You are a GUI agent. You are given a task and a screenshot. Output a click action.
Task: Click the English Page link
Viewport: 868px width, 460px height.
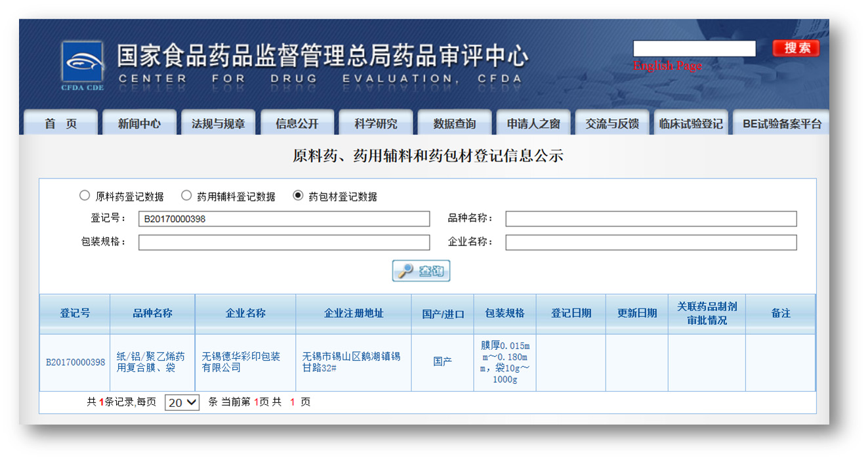(667, 66)
